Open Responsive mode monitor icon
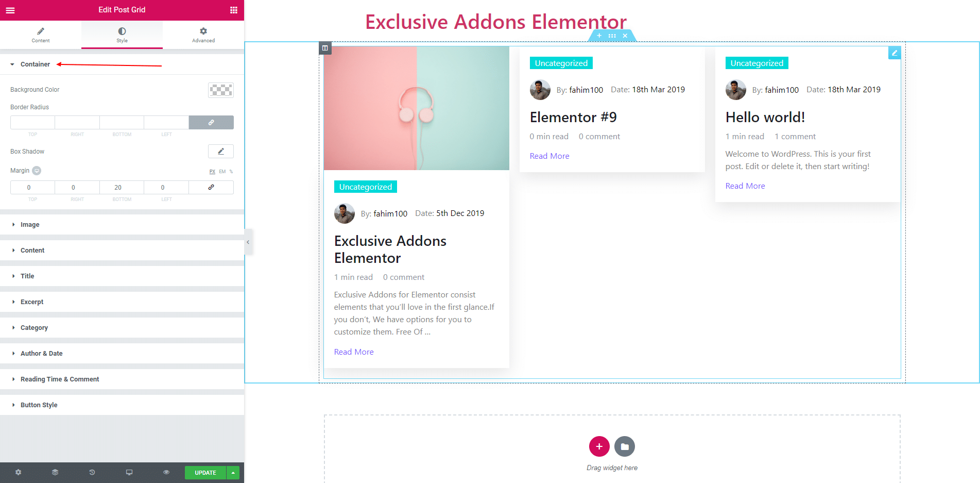This screenshot has height=483, width=980. 129,472
